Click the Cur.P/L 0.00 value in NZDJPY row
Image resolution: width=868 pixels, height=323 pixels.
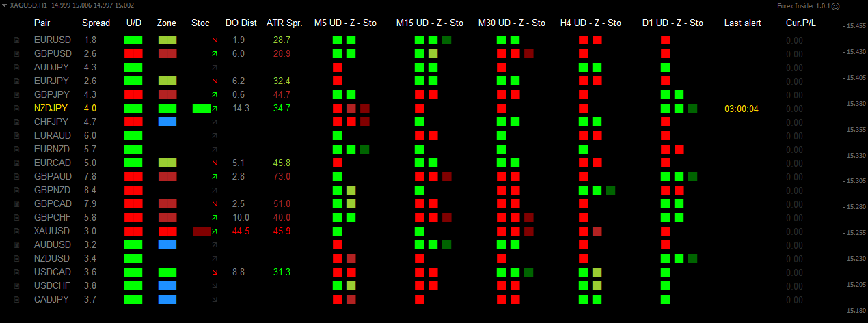pos(794,109)
